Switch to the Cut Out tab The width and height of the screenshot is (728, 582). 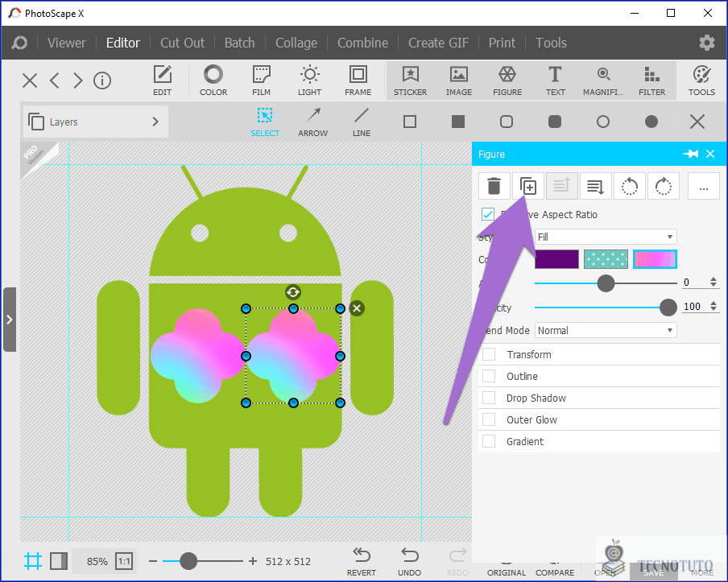pyautogui.click(x=182, y=43)
